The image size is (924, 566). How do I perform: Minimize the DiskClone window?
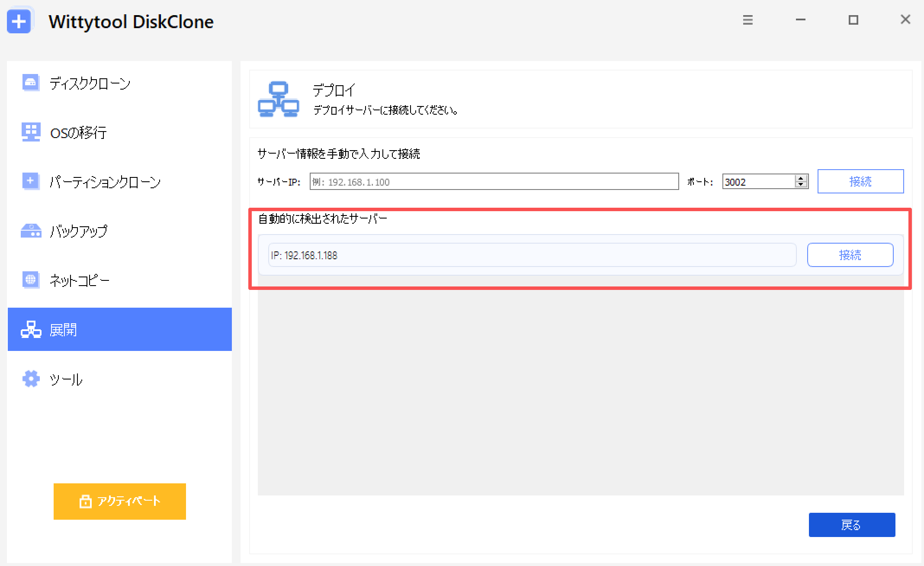tap(801, 20)
